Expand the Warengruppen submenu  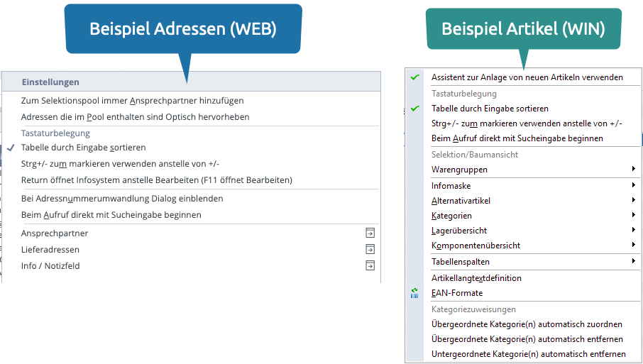point(632,170)
